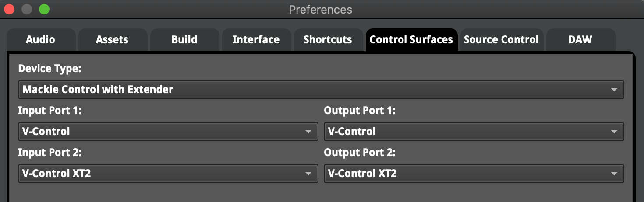
Task: Open the Output Port 1 dropdown
Action: (x=474, y=131)
